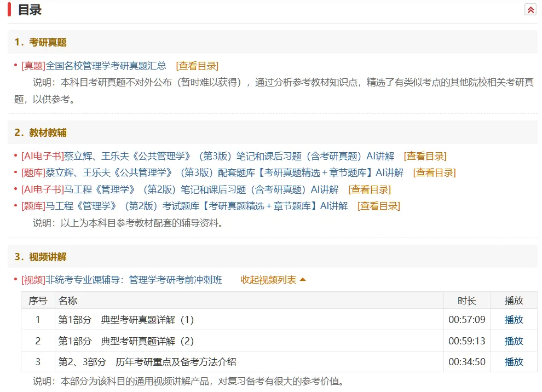Open 马工程 管理学 考试题库 link
This screenshot has height=392, width=542.
pos(184,206)
